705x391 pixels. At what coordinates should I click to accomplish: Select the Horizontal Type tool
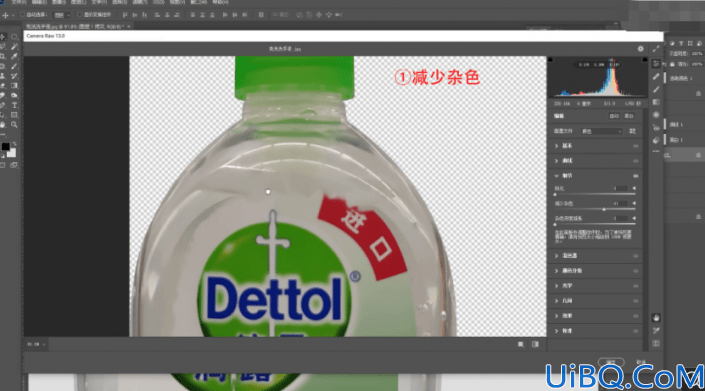[14, 105]
